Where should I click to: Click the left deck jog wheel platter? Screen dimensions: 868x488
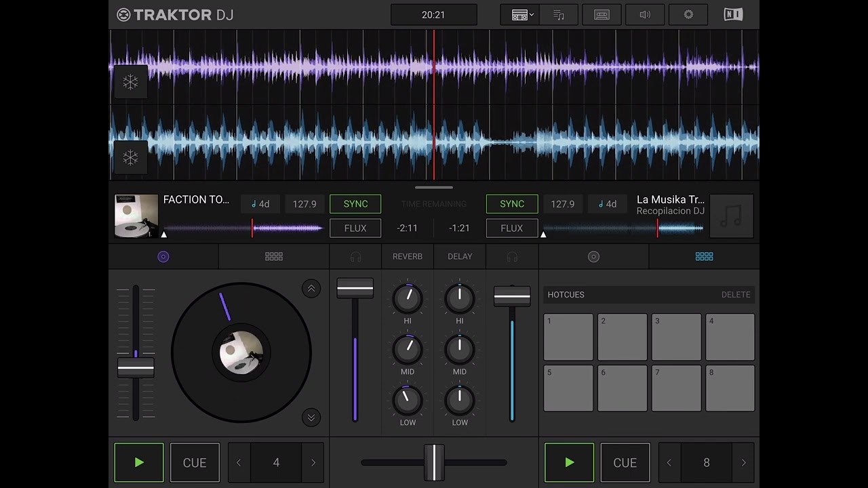click(241, 352)
